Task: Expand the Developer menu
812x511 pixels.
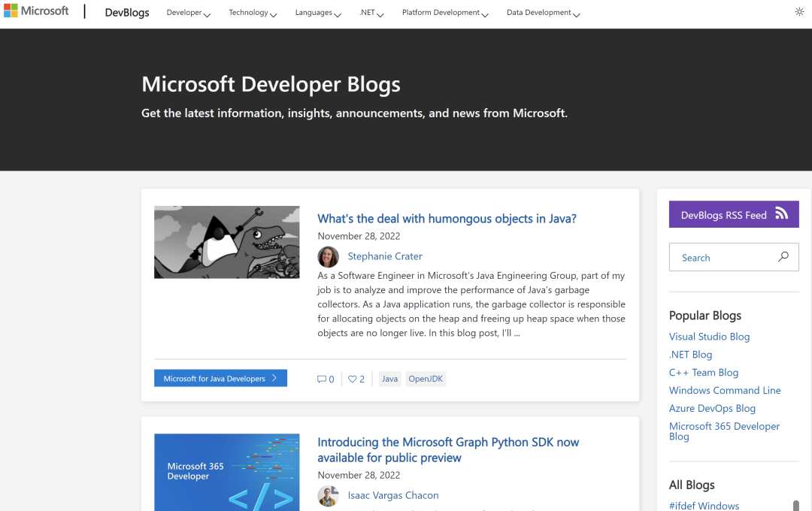Action: click(x=189, y=13)
